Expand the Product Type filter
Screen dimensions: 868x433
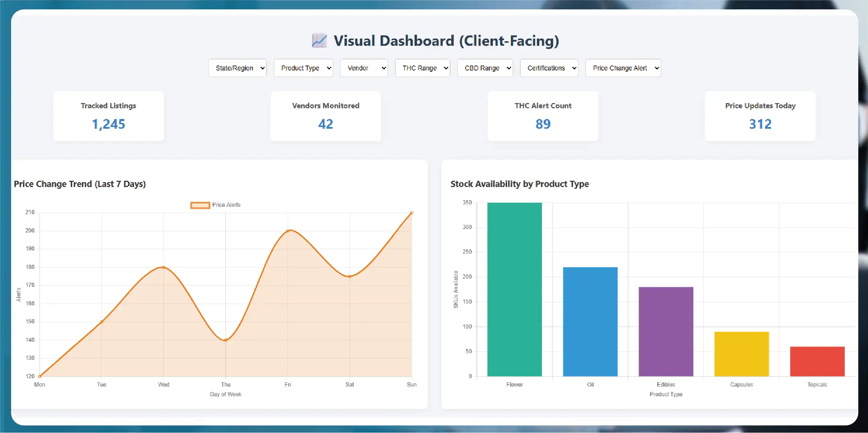tap(303, 68)
